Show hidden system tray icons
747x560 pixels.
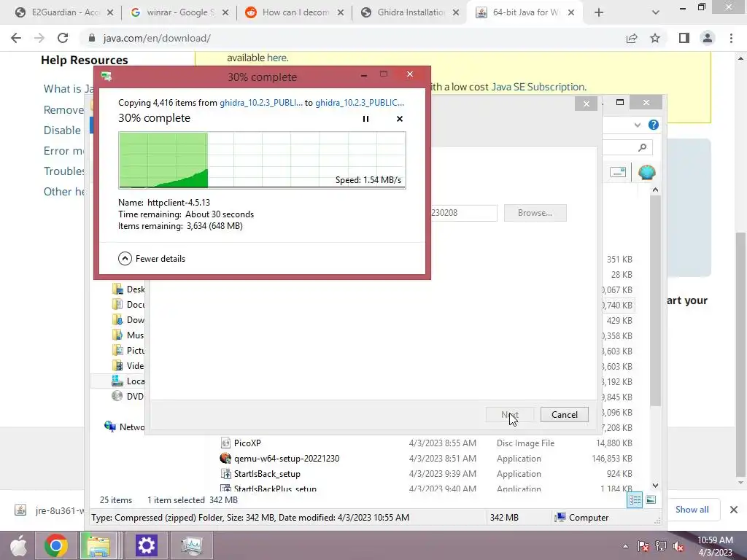625,546
